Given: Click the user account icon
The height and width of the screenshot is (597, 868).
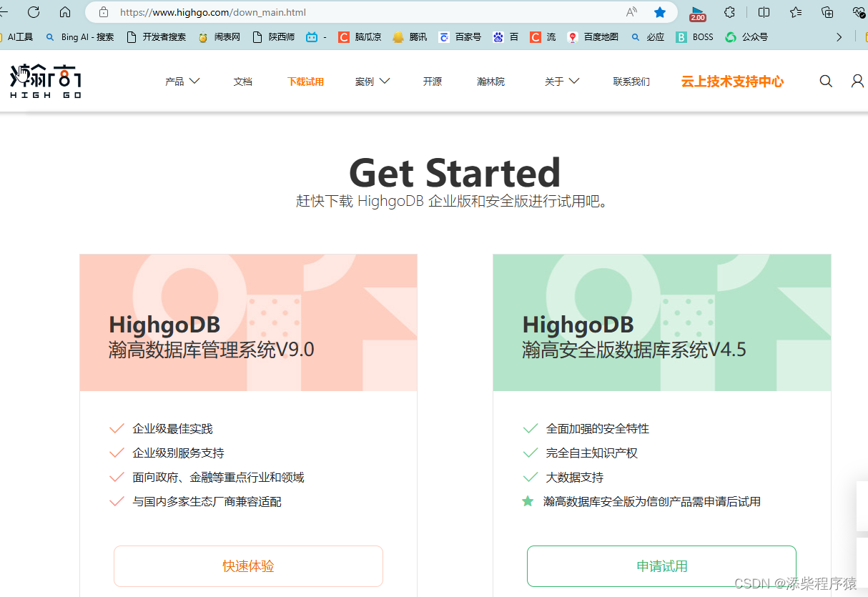Looking at the screenshot, I should (x=858, y=82).
